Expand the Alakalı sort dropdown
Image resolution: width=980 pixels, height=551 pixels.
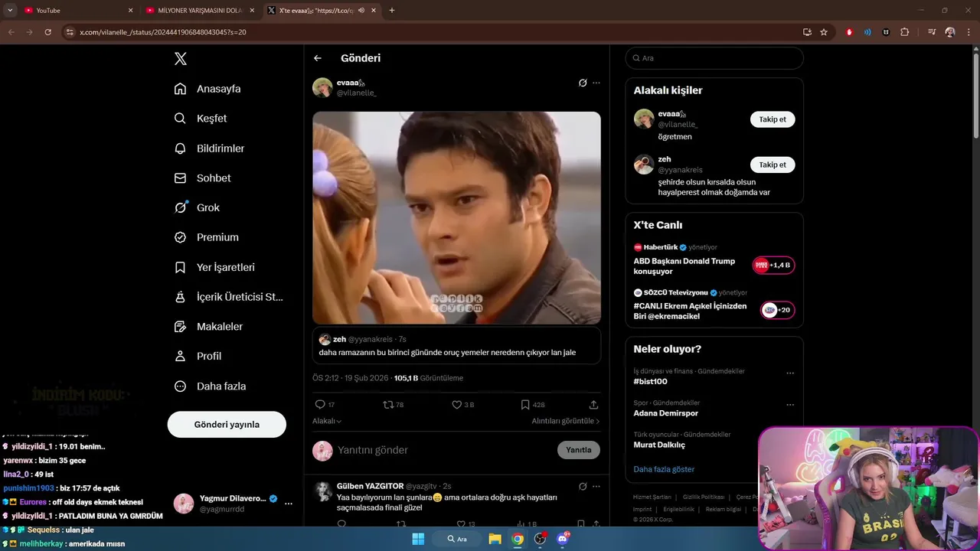[x=327, y=421]
